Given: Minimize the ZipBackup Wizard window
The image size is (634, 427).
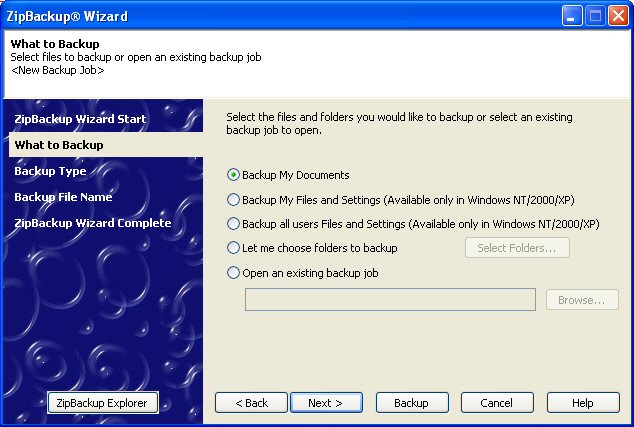Looking at the screenshot, I should (572, 16).
